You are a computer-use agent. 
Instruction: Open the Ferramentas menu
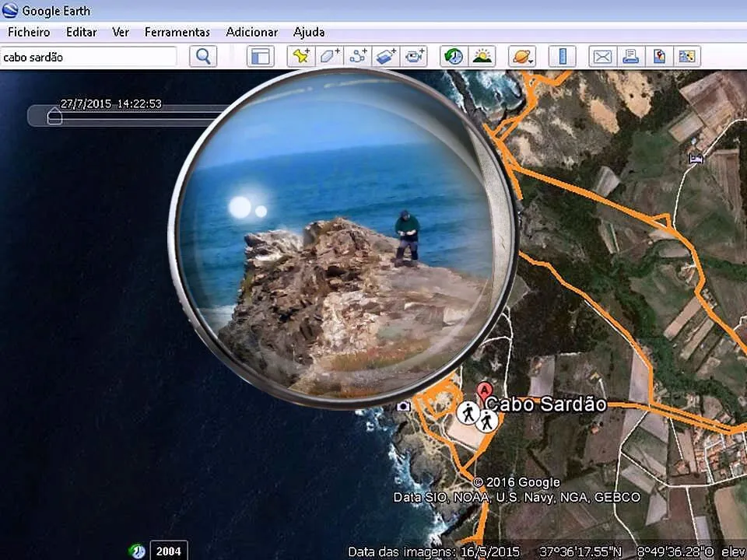[x=177, y=32]
